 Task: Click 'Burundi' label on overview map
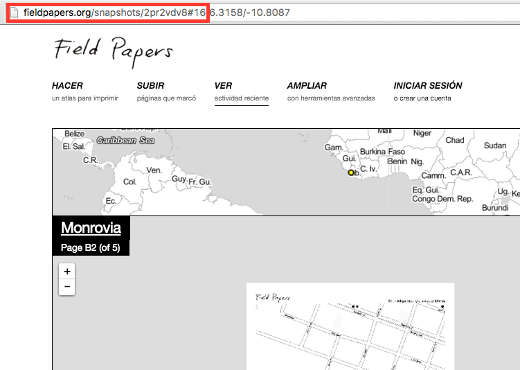[495, 208]
